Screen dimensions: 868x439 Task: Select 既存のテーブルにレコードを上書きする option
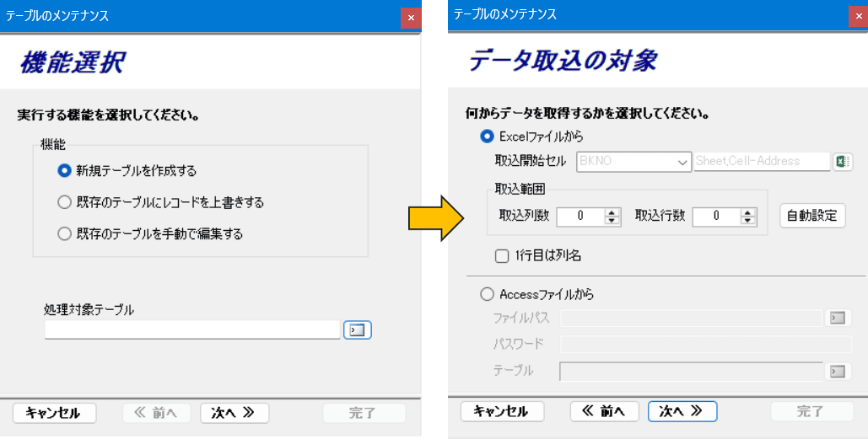point(64,202)
